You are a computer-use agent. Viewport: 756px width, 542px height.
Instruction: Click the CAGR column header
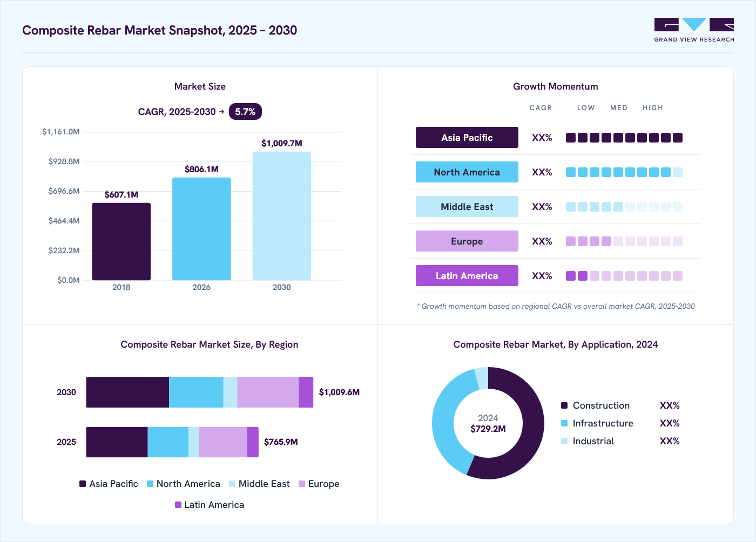click(x=541, y=108)
